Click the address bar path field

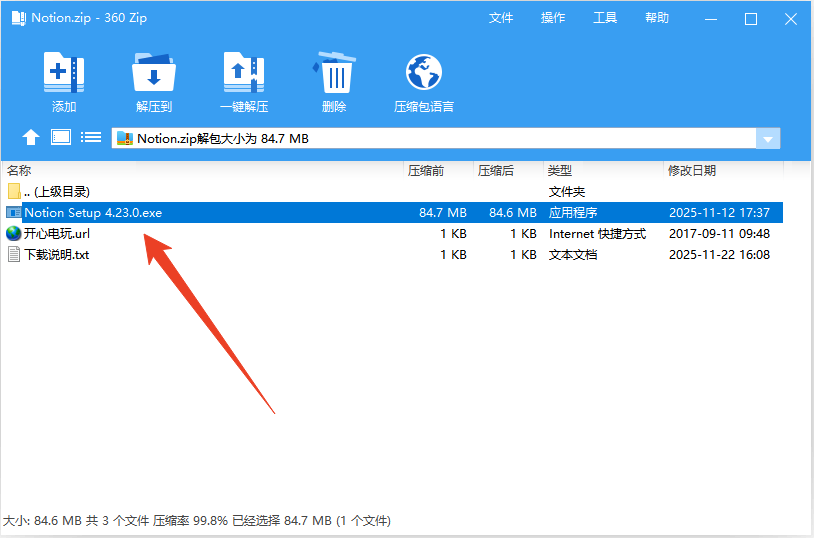(x=433, y=139)
